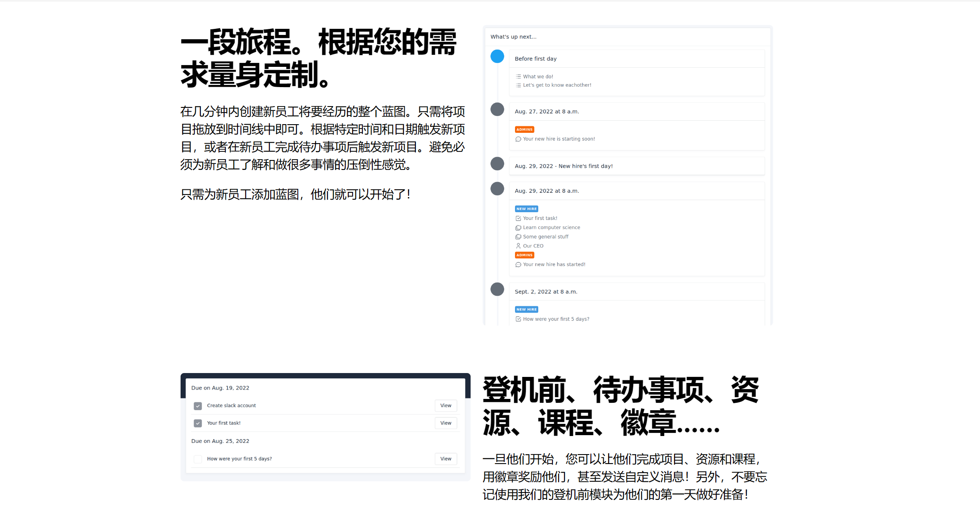Click the list icon beside 'What we do!'

click(x=518, y=77)
